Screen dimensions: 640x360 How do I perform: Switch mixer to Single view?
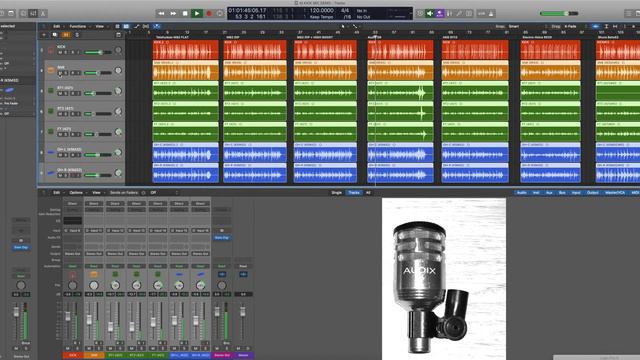click(336, 193)
